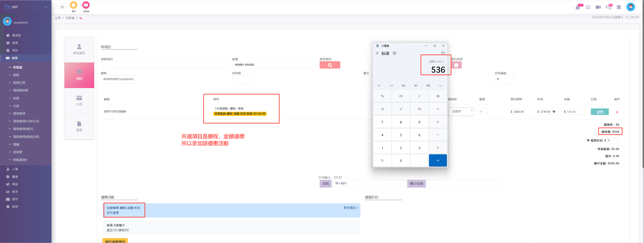Open the chat messages icon with badge
The width and height of the screenshot is (644, 243).
pyautogui.click(x=608, y=7)
